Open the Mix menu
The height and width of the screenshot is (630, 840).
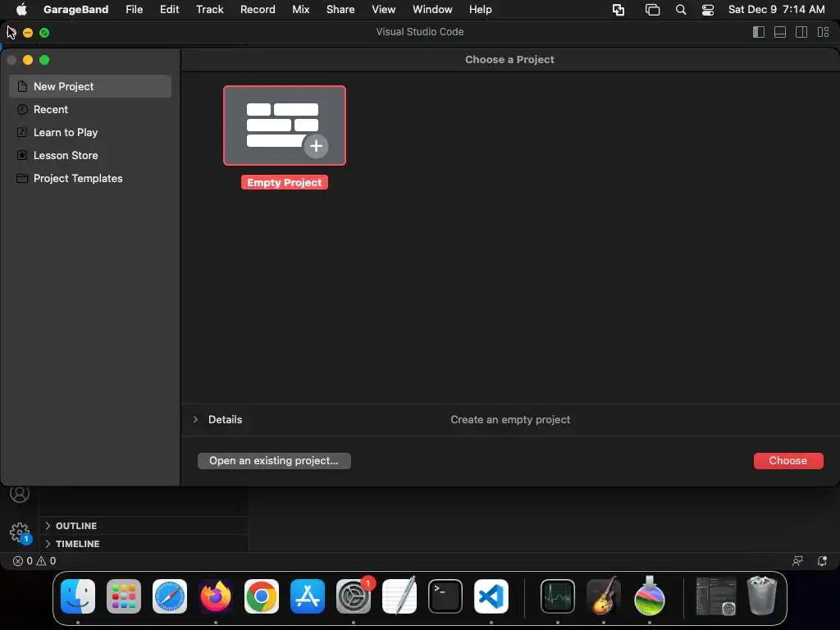[300, 9]
